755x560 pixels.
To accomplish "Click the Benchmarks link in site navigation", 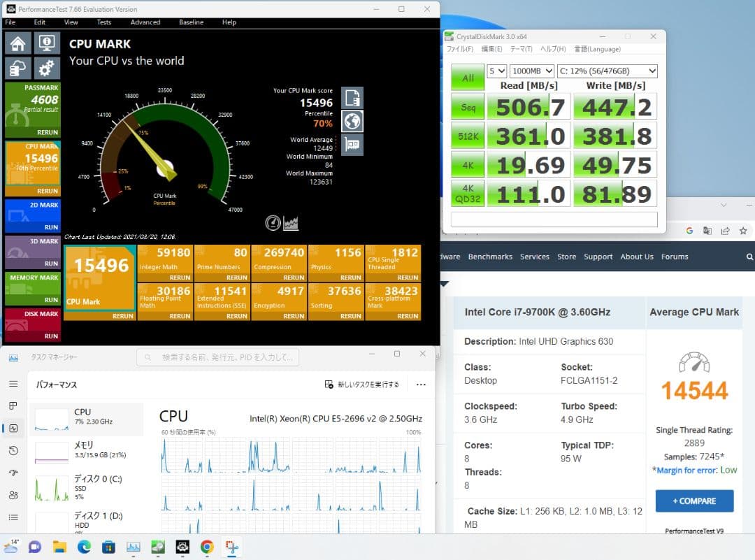I will click(x=490, y=257).
